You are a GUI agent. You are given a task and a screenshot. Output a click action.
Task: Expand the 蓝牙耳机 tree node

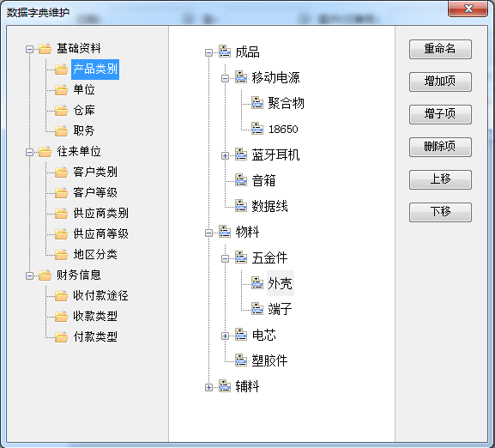(225, 155)
